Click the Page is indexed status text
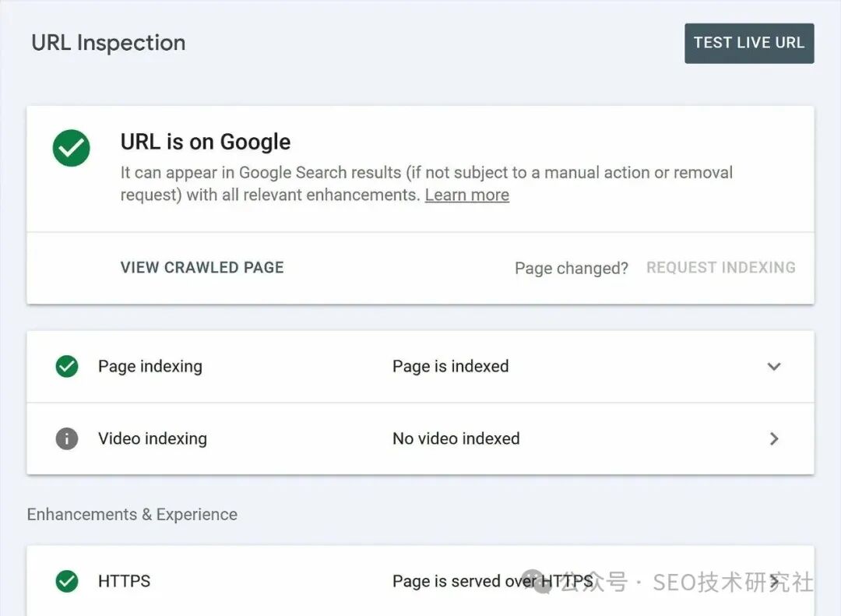Viewport: 841px width, 616px height. pos(450,366)
